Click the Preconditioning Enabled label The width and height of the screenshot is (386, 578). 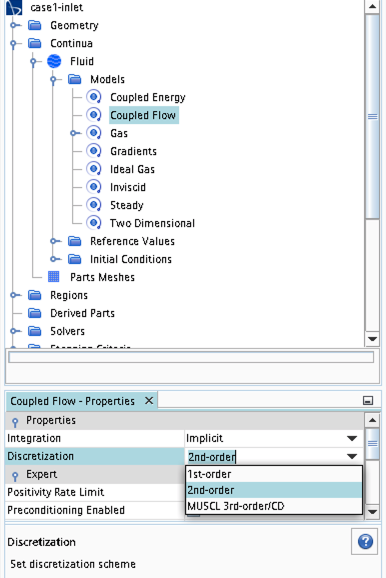66,510
